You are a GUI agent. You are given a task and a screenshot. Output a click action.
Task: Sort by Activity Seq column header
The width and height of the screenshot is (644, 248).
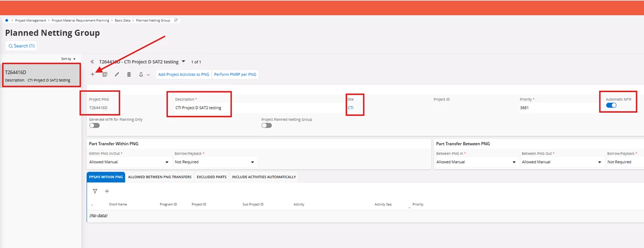tap(383, 205)
